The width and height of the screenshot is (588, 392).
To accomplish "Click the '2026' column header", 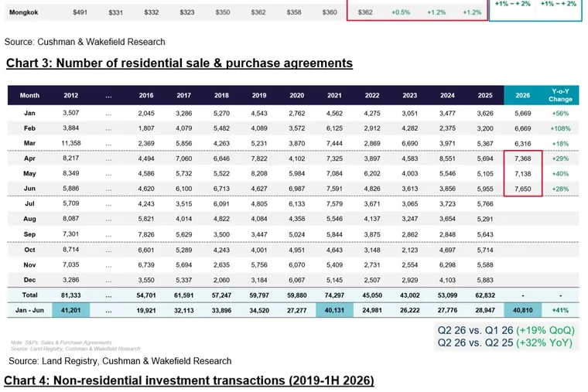I will [523, 96].
